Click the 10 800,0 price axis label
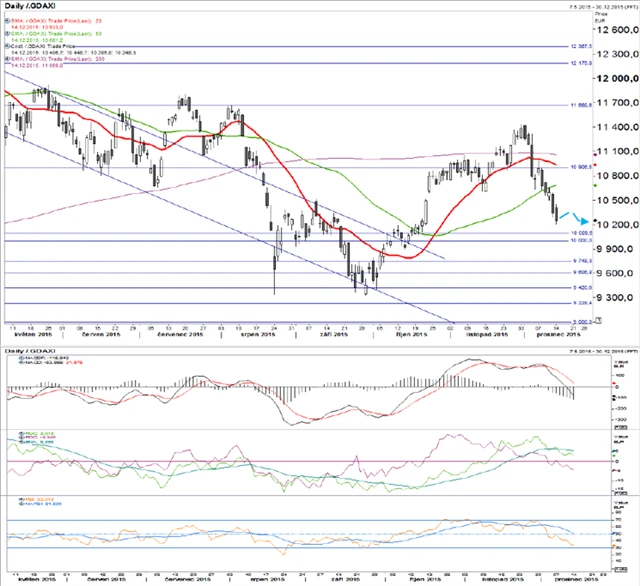 [x=618, y=175]
